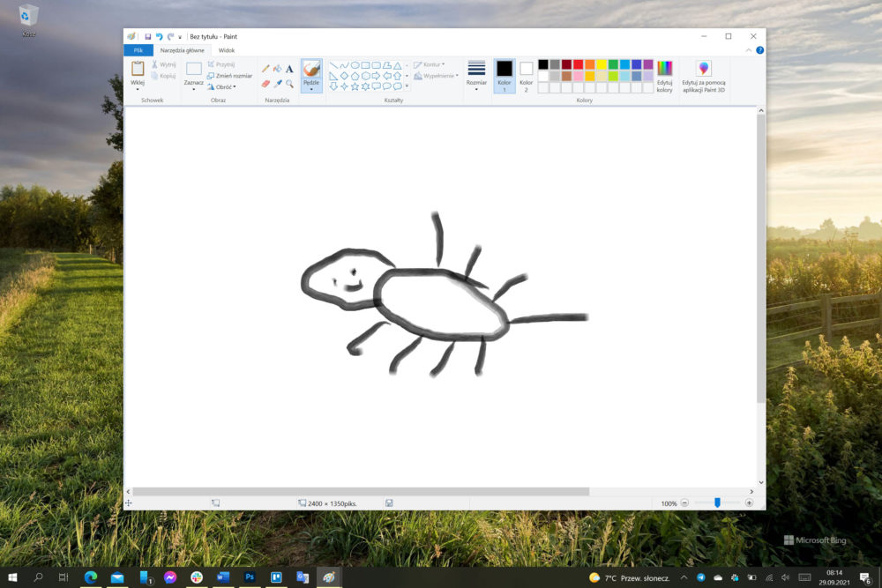Open the Edytuj kolory color editor
This screenshot has height=588, width=882.
click(x=665, y=77)
